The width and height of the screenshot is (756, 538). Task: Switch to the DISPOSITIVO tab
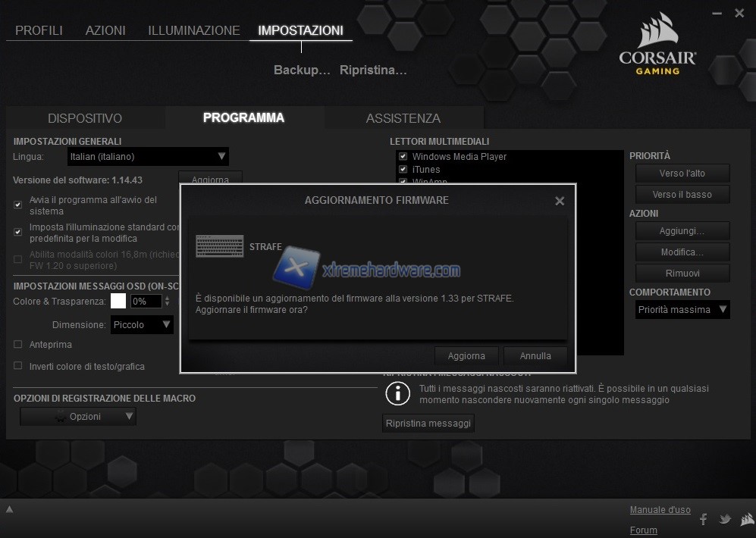[x=84, y=118]
